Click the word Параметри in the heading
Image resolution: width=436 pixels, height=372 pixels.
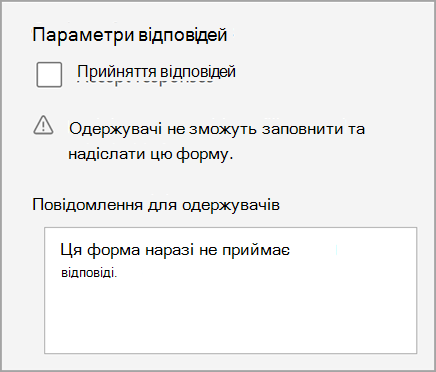[83, 35]
